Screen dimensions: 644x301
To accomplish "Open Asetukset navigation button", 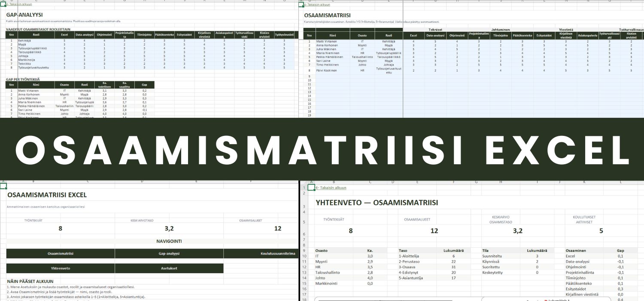I will tap(169, 268).
